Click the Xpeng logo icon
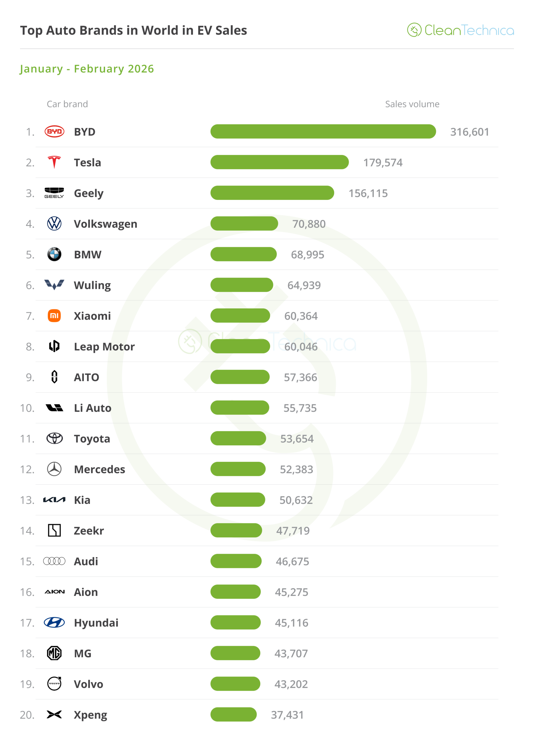This screenshot has height=756, width=534. coord(54,715)
